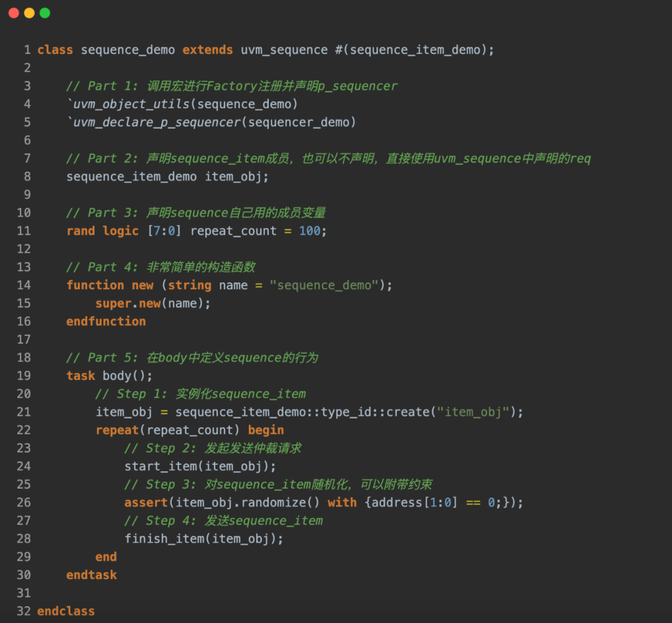Click line number 17 in the gutter
The height and width of the screenshot is (623, 672).
24,339
